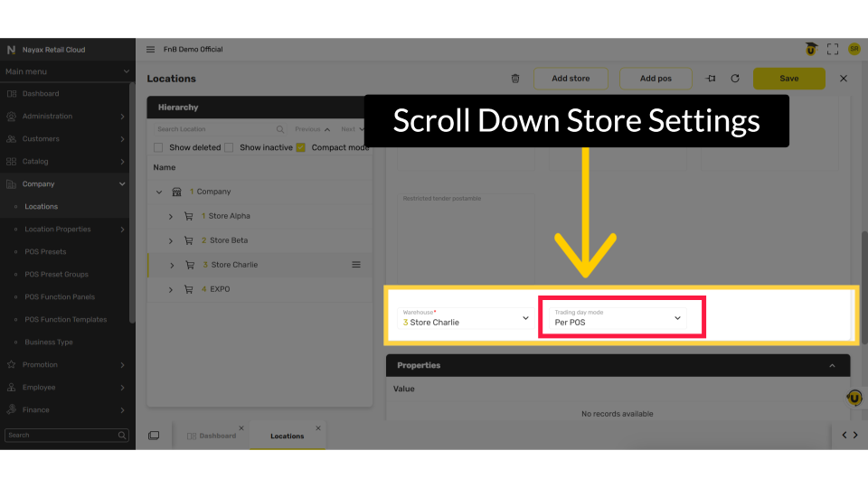The image size is (868, 488).
Task: Collapse the Company tree node
Action: 159,192
